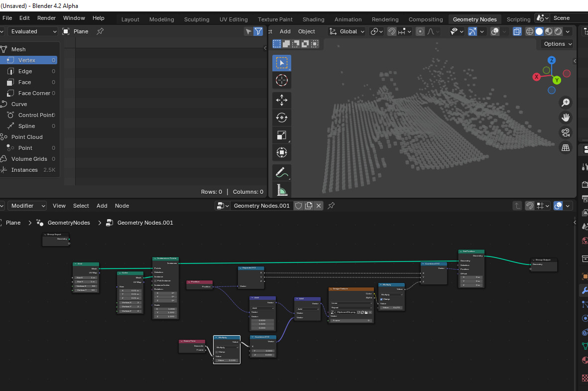Toggle show gizmo in viewport header
This screenshot has width=588, height=391.
point(472,31)
